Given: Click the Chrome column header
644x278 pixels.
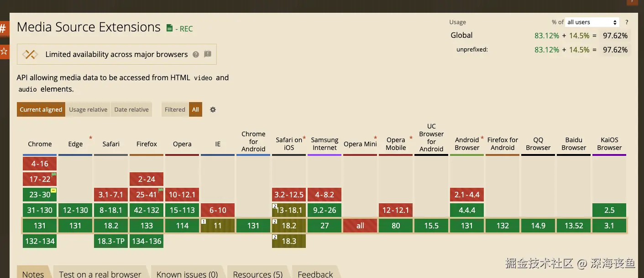Looking at the screenshot, I should (x=40, y=144).
